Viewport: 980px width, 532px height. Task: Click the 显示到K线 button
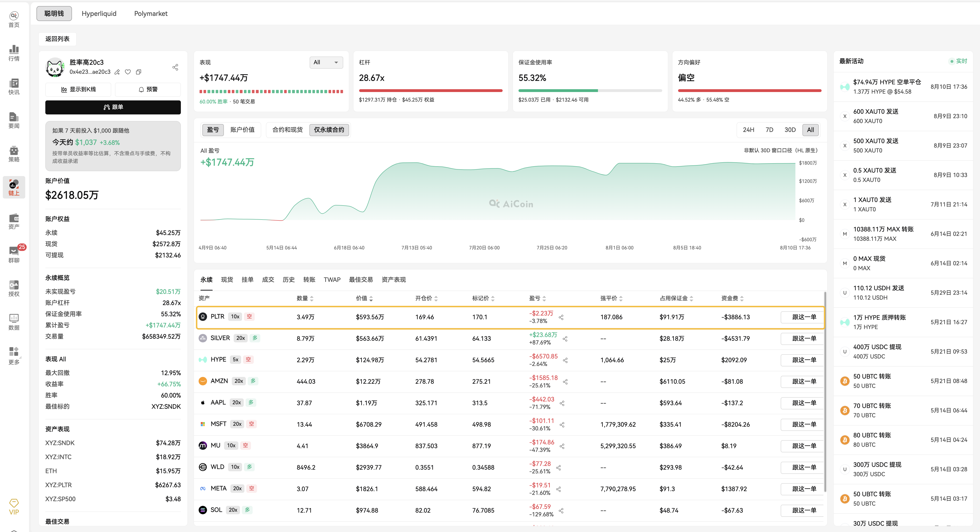(x=78, y=89)
